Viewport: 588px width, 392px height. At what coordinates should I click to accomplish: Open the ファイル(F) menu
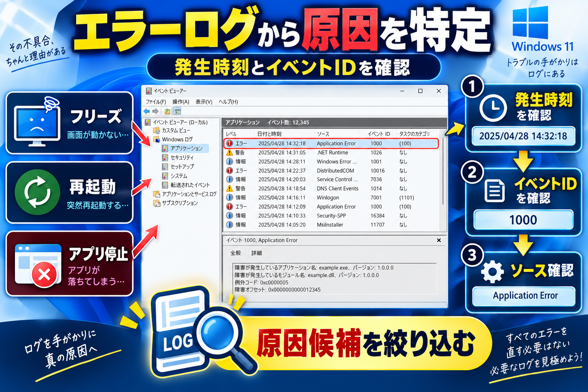[156, 102]
